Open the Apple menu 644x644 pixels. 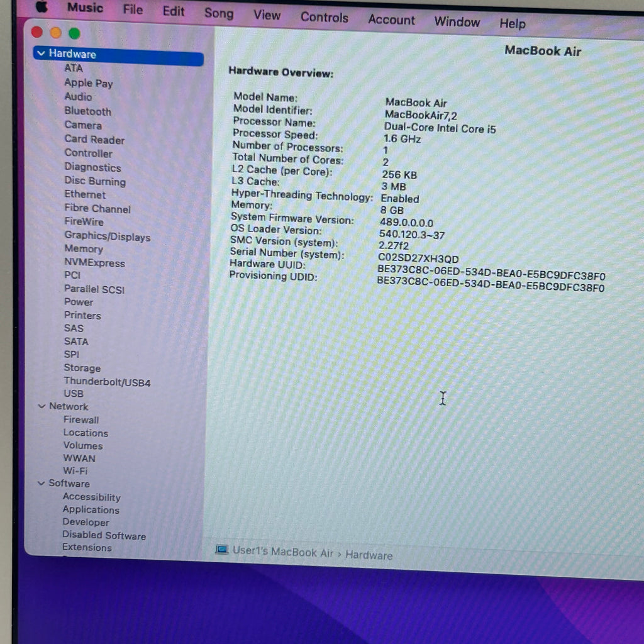click(42, 6)
